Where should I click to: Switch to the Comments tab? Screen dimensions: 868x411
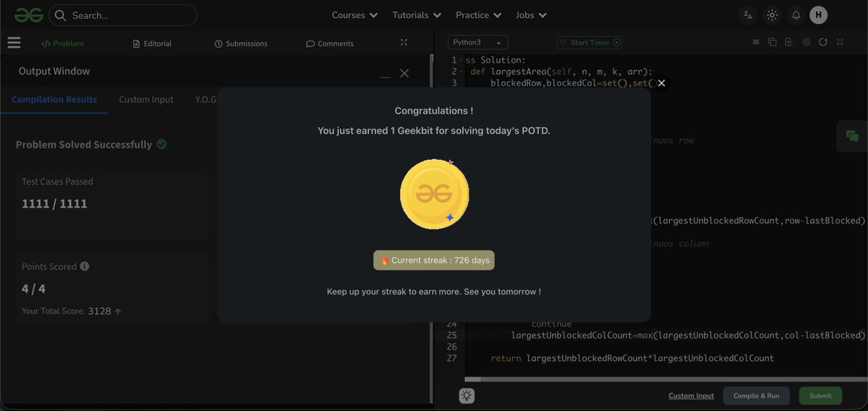coord(330,43)
